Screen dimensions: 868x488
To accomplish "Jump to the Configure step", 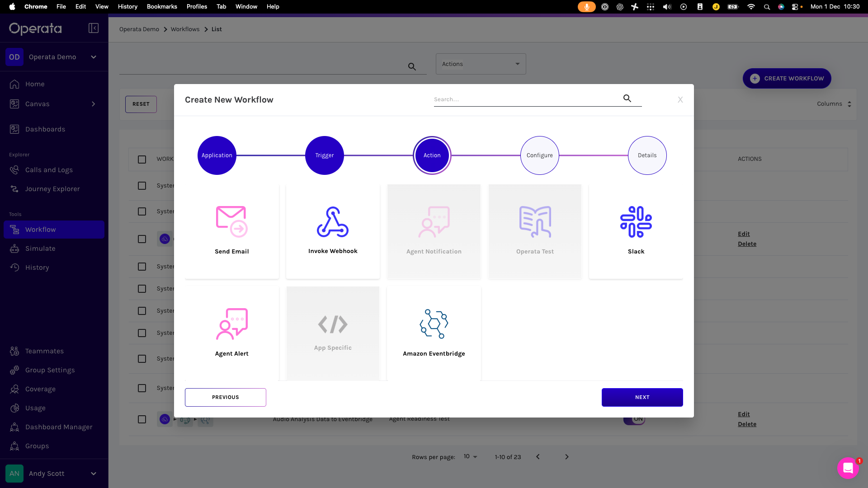I will pos(540,155).
